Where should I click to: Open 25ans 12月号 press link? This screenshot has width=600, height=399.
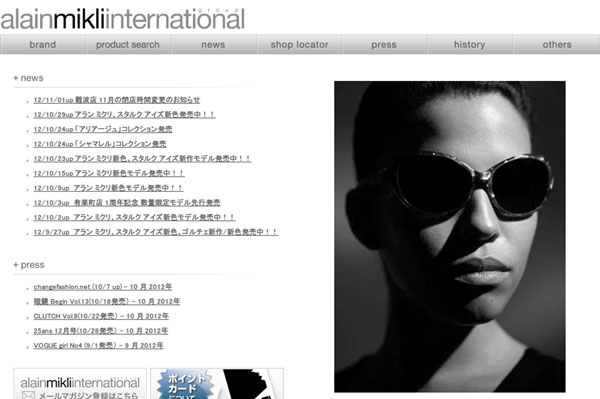coord(101,331)
